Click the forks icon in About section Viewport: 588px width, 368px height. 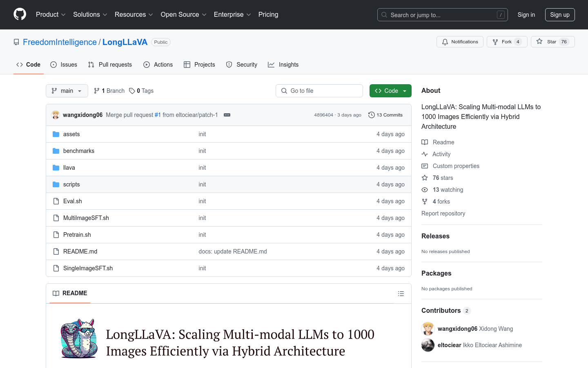[x=425, y=202]
